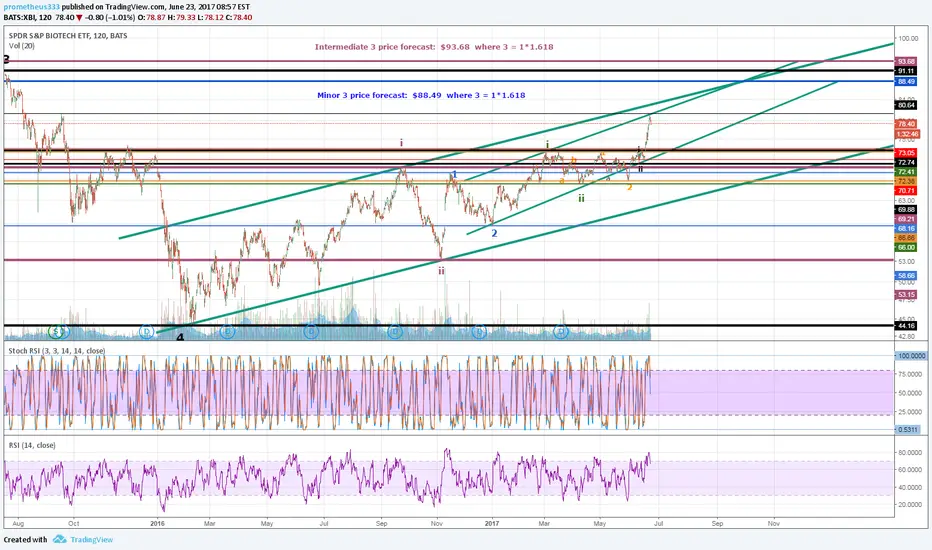Click the Stoch RSI 100.0000 value label

[911, 356]
